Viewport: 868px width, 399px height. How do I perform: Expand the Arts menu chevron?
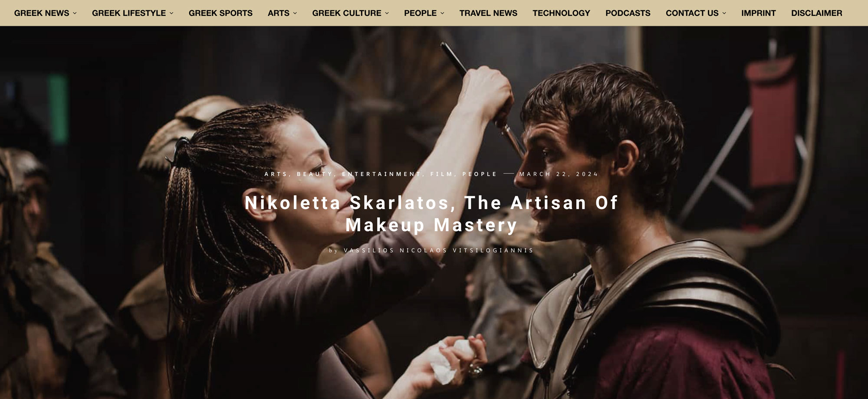295,13
